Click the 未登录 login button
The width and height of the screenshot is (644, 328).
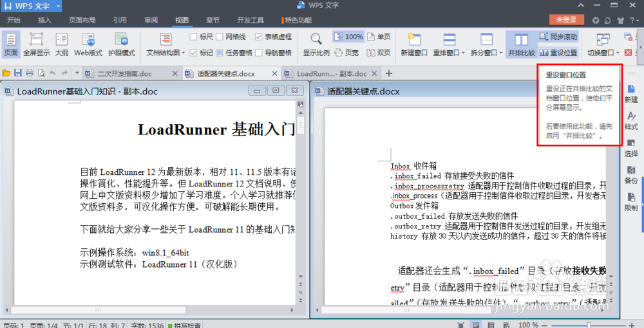pyautogui.click(x=566, y=20)
